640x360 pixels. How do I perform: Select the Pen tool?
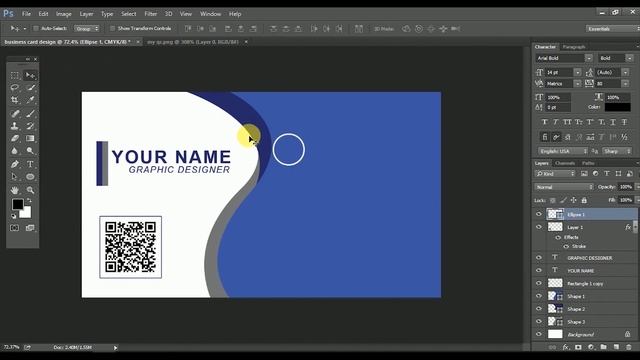coord(15,164)
